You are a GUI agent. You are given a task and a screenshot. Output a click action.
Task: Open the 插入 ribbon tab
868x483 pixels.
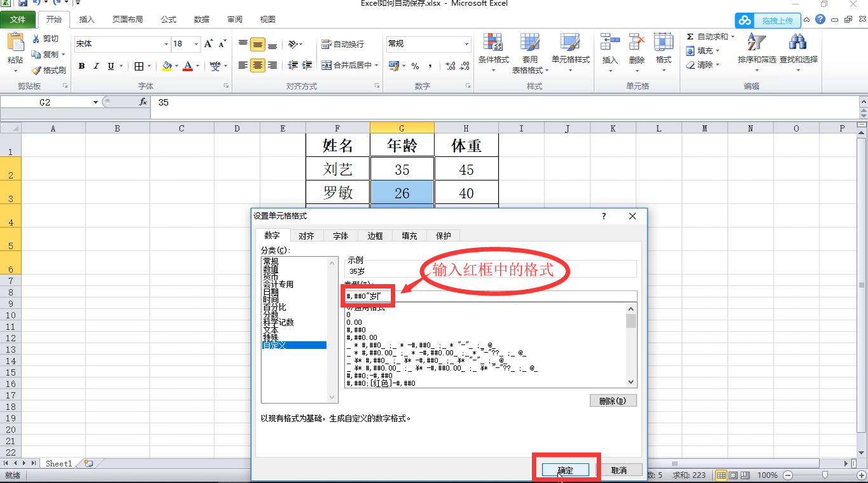click(x=86, y=19)
